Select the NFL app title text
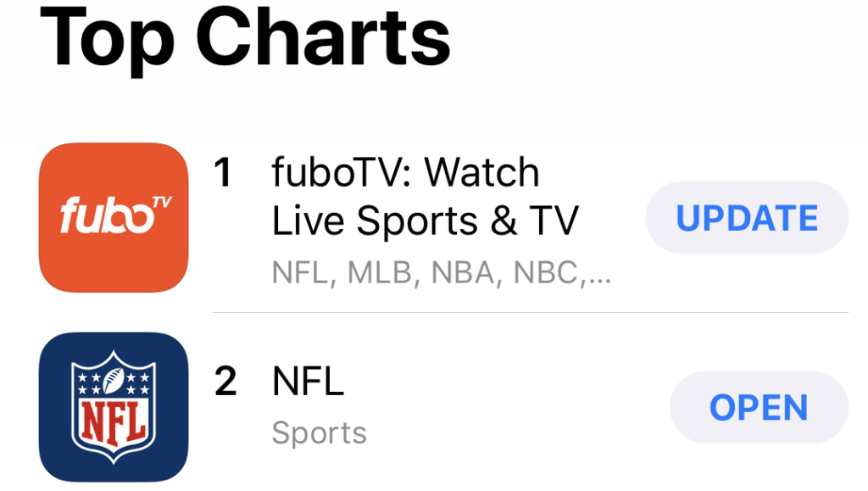 tap(308, 381)
